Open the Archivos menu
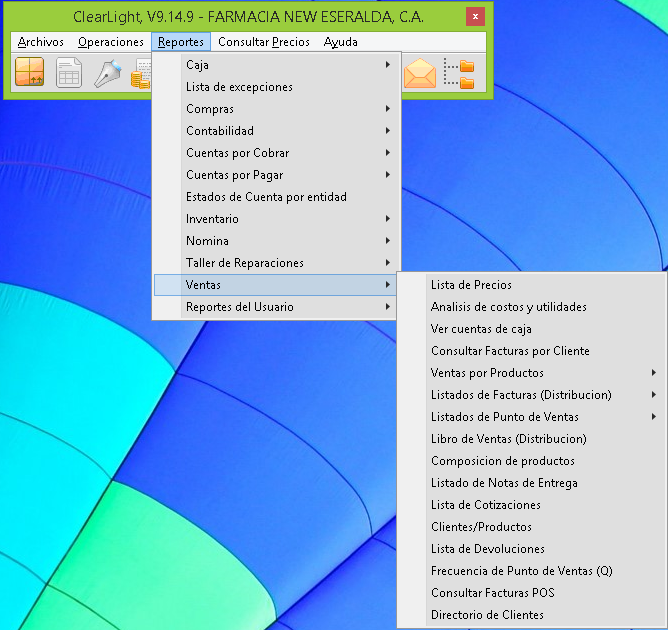668x630 pixels. tap(41, 42)
